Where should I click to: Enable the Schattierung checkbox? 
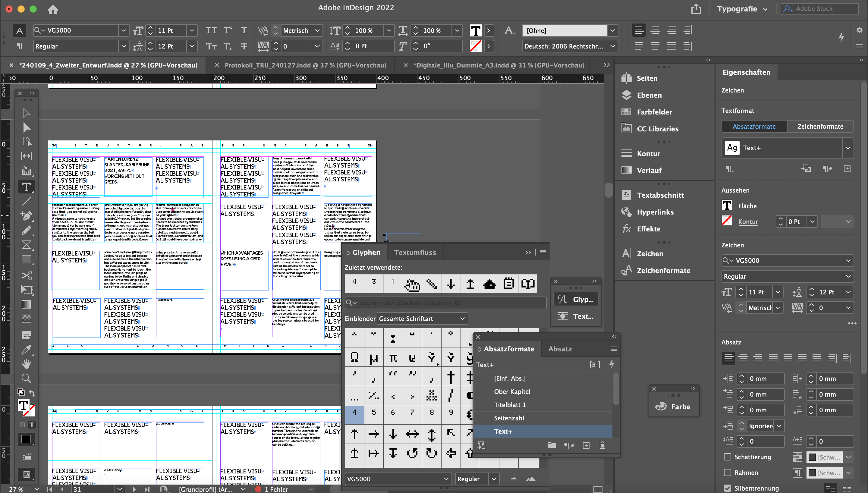(x=727, y=457)
